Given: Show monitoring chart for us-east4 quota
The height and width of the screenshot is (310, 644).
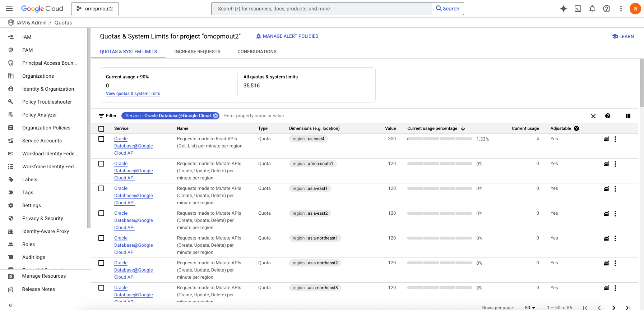Looking at the screenshot, I should pos(607,139).
